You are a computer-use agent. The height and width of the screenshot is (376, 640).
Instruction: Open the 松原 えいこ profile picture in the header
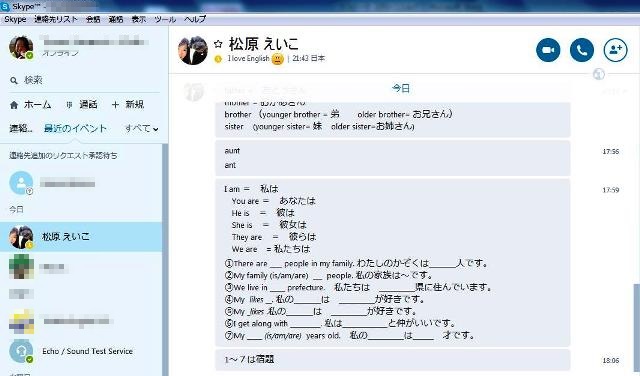[193, 50]
